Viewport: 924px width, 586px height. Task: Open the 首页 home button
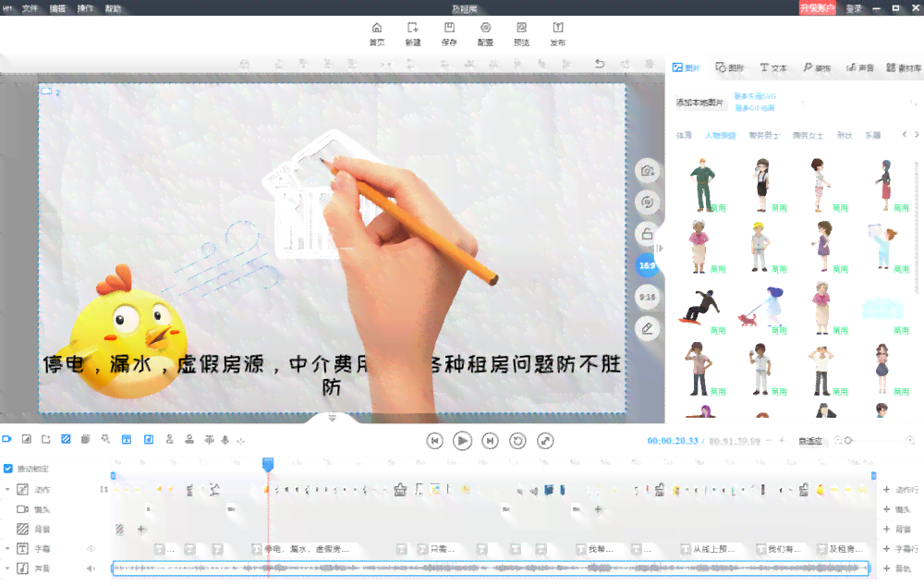click(x=377, y=34)
